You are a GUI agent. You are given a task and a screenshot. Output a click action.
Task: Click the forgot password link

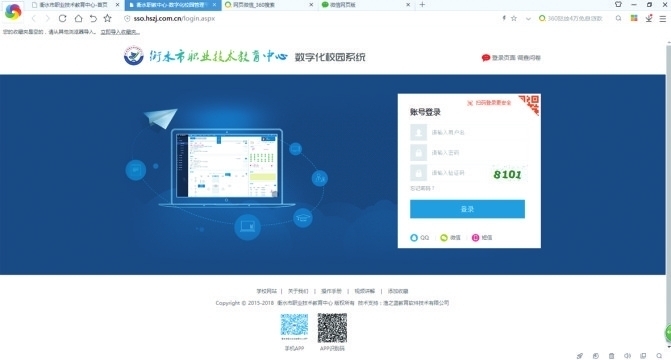pos(422,188)
